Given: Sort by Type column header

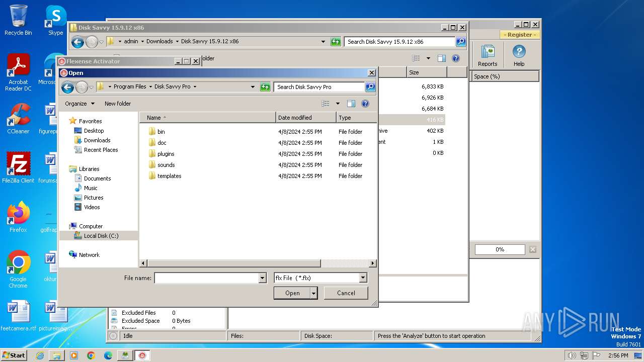Looking at the screenshot, I should [x=356, y=118].
